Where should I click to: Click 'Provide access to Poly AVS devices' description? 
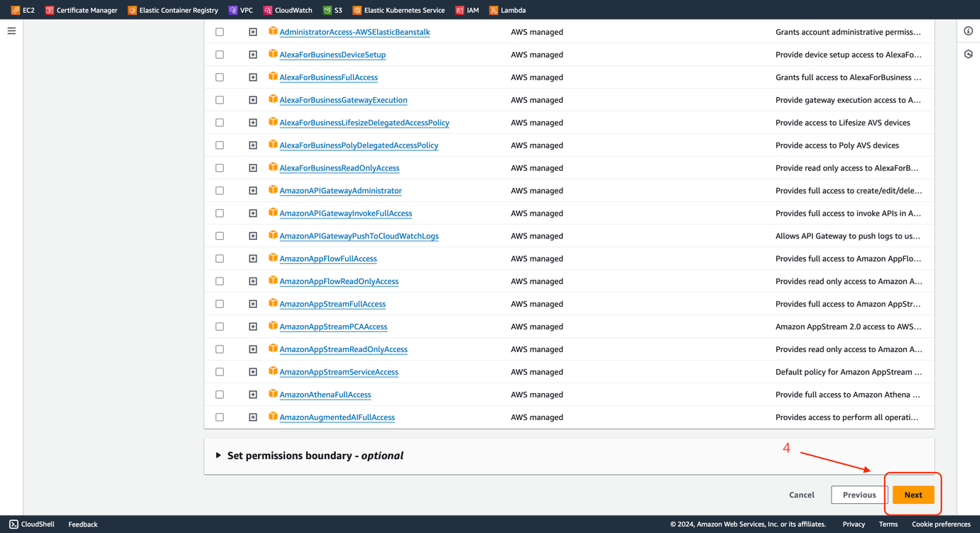837,145
